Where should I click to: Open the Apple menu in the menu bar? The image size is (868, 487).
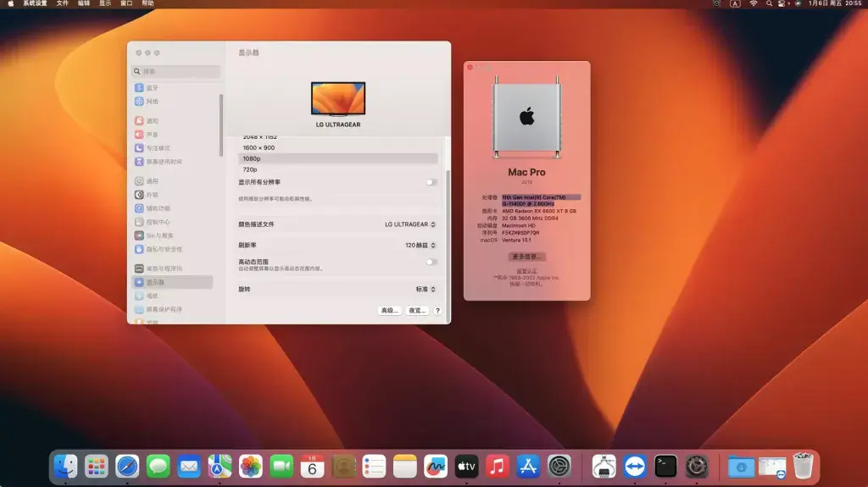[x=10, y=3]
